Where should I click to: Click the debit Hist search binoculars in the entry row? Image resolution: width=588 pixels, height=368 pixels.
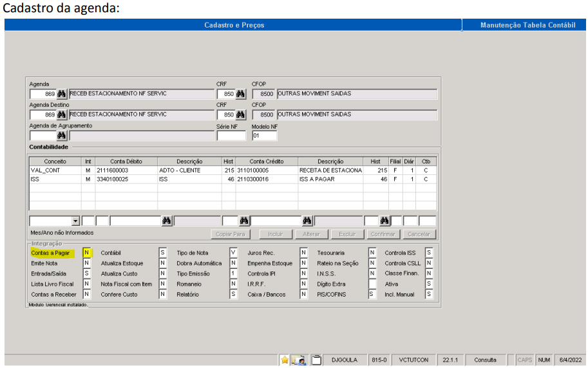[x=244, y=221]
